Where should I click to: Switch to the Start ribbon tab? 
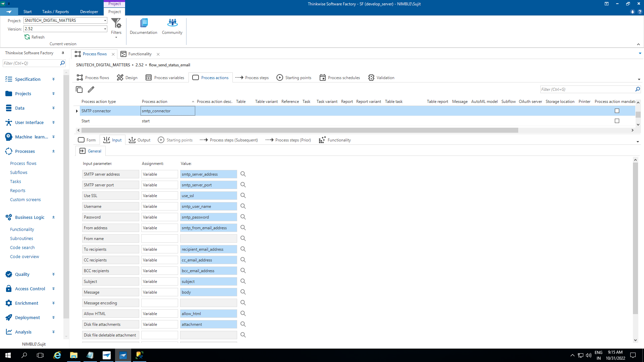[28, 12]
